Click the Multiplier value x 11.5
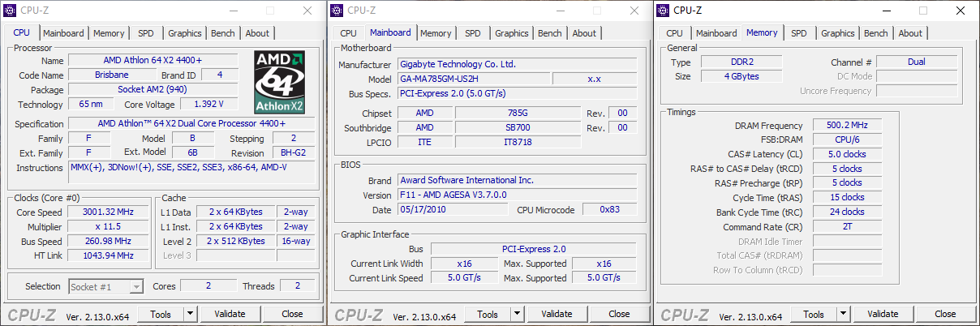This screenshot has height=326, width=980. click(x=110, y=226)
